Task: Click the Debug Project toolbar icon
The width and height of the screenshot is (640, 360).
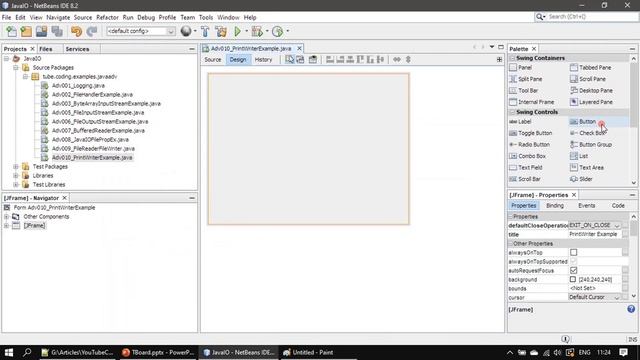Action: pos(257,31)
